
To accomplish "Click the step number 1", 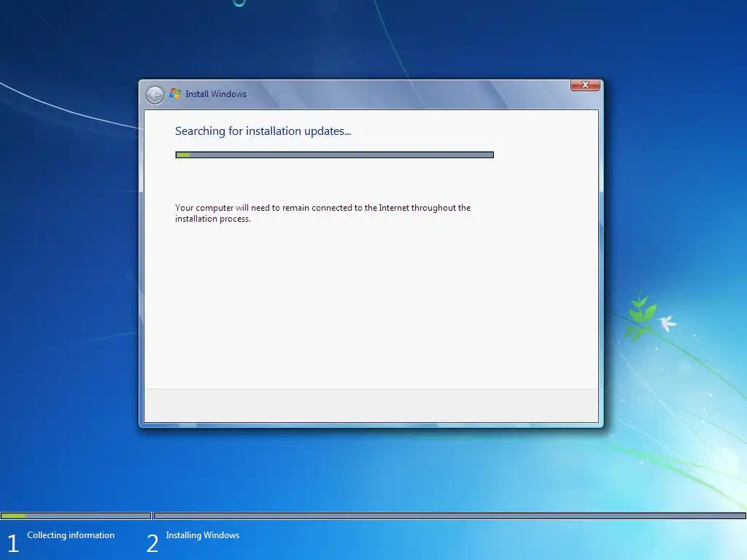I will click(x=13, y=543).
